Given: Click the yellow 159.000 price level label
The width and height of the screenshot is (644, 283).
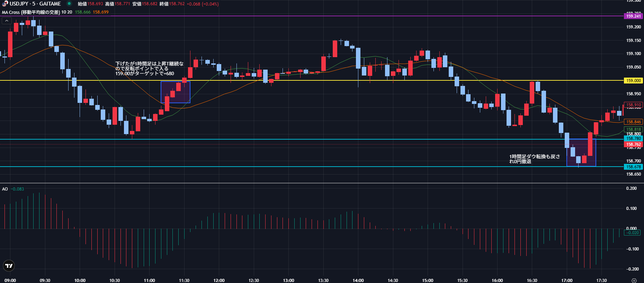Looking at the screenshot, I should point(633,81).
